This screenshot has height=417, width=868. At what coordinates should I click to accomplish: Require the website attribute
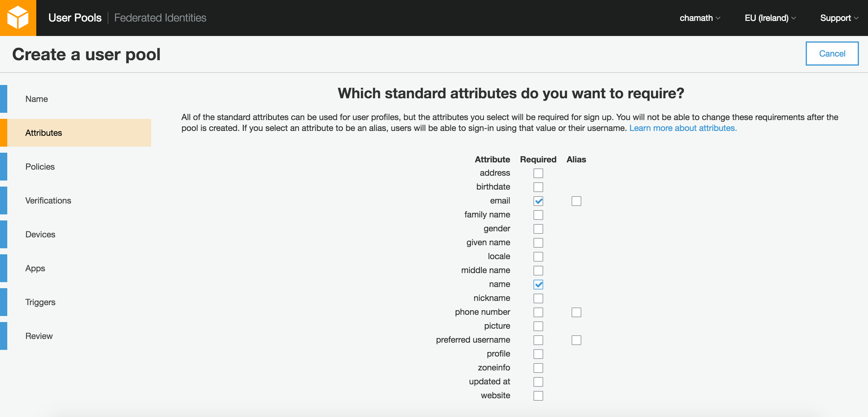coord(538,396)
